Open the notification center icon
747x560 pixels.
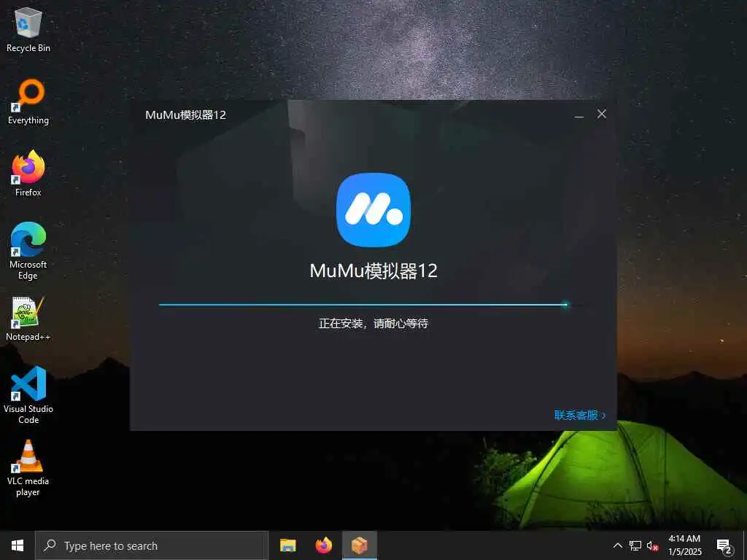tap(724, 546)
